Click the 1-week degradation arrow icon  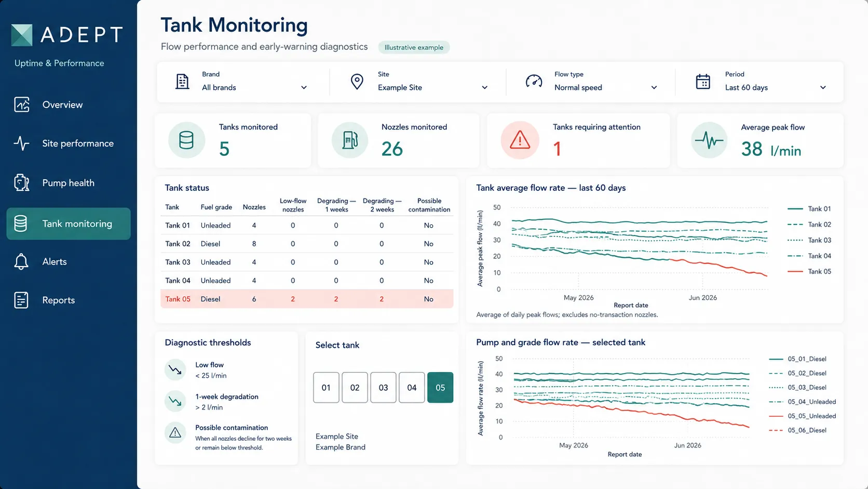(175, 401)
